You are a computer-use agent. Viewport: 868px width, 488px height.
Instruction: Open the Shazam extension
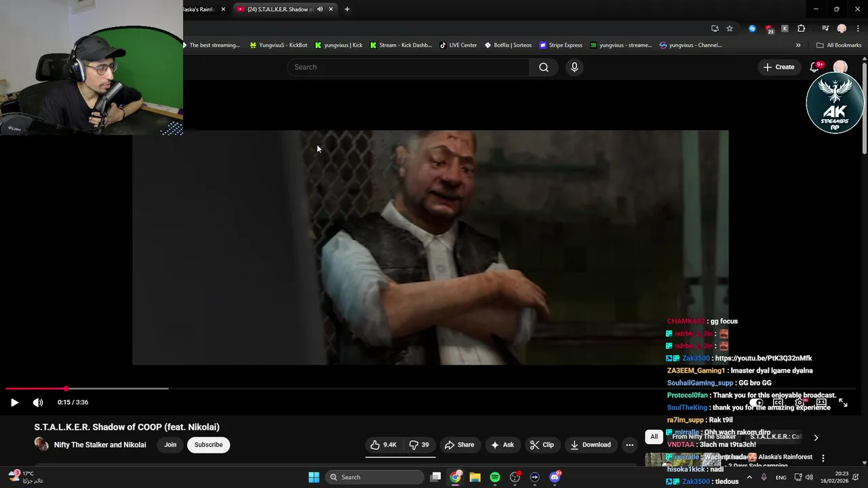coord(752,28)
